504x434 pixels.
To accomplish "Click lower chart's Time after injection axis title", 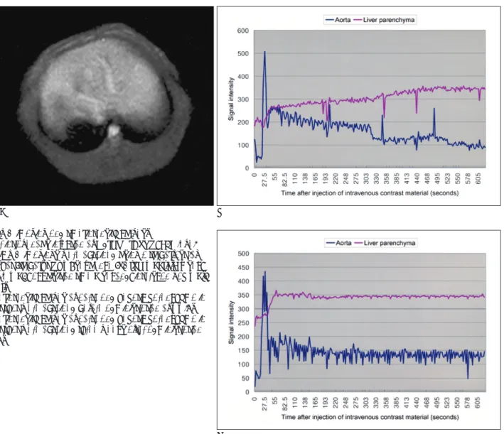I will coord(370,417).
